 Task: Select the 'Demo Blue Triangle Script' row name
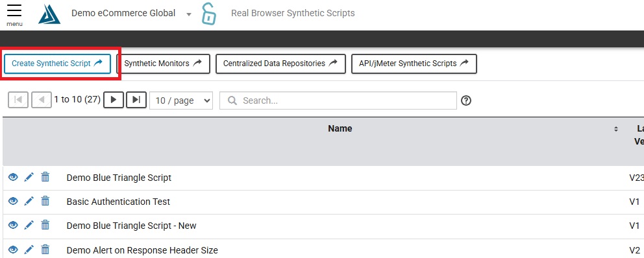(x=119, y=178)
